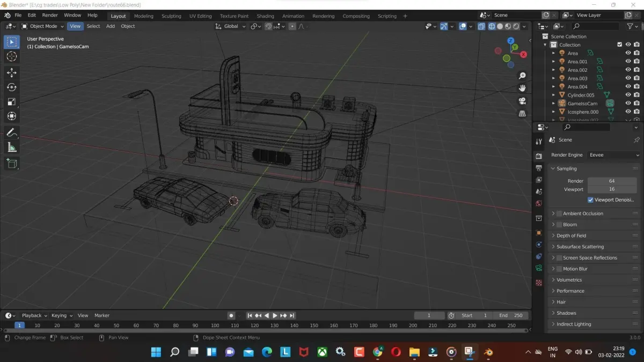Viewport: 644px width, 362px height.
Task: Hide Area.001 object in viewport
Action: pyautogui.click(x=628, y=62)
